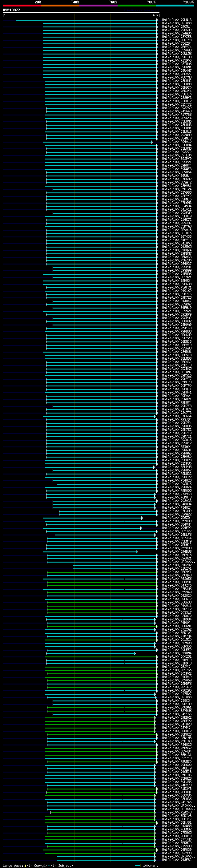Screen dimensions: 197x868
Task: Click the query end position 437
Action: pyautogui.click(x=155, y=15)
